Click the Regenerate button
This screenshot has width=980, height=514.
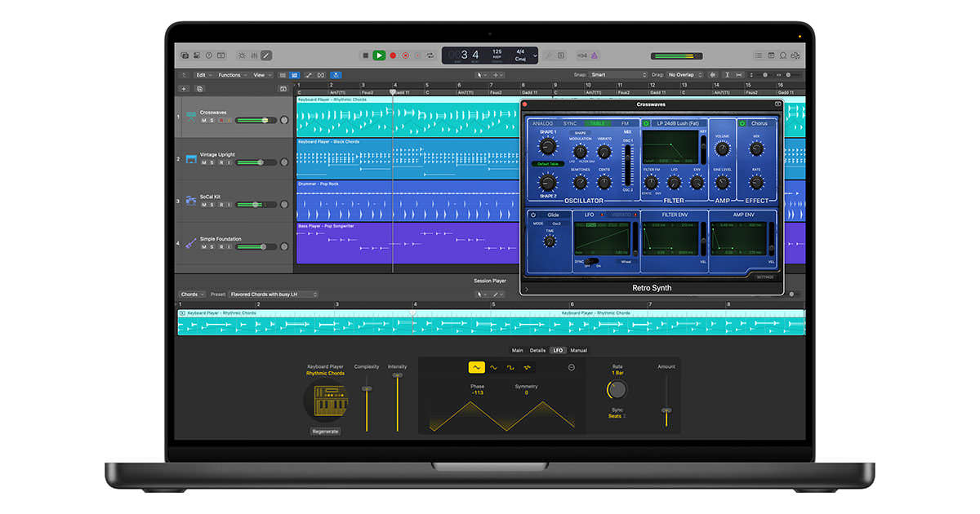click(326, 431)
